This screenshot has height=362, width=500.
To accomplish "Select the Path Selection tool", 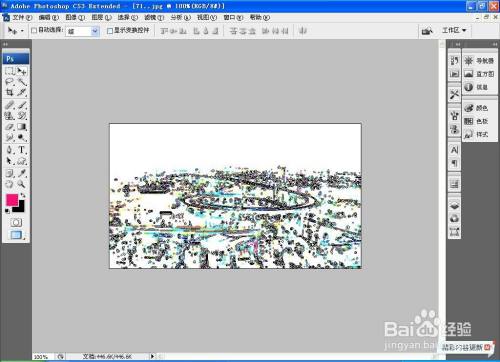I will [x=10, y=161].
